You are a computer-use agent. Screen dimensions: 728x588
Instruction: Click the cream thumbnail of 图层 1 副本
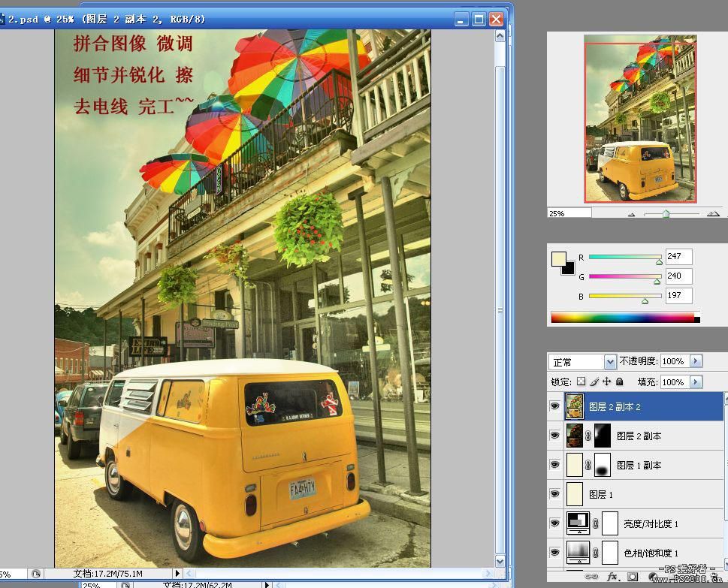pyautogui.click(x=574, y=465)
